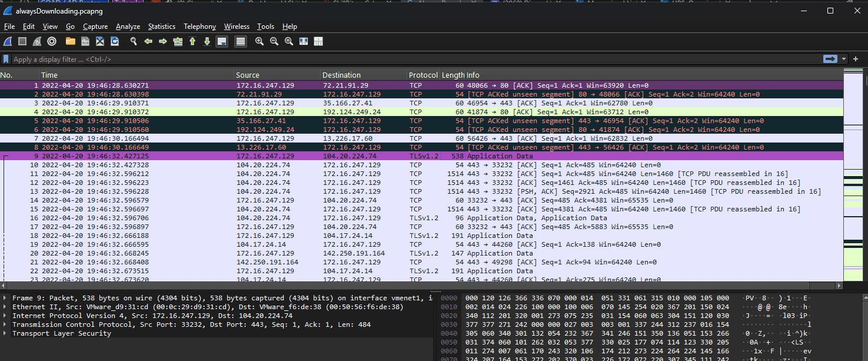Open recent display filters dropdown

tap(844, 59)
